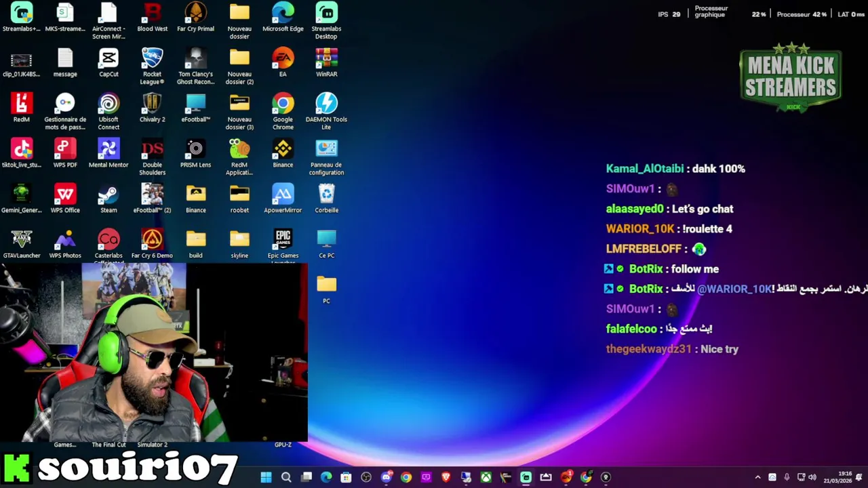Select the AirConnect Screen Mirror file icon
This screenshot has width=868, height=488.
coord(108,20)
